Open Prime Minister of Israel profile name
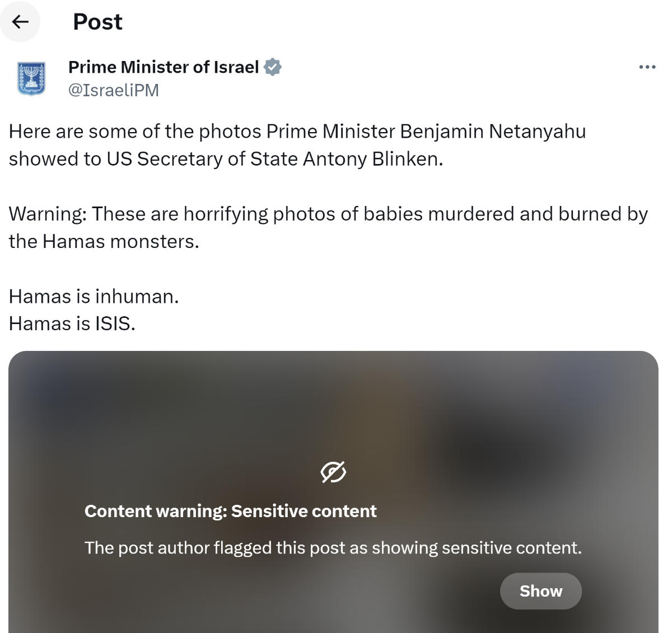Viewport: 672px width, 633px height. click(x=164, y=67)
